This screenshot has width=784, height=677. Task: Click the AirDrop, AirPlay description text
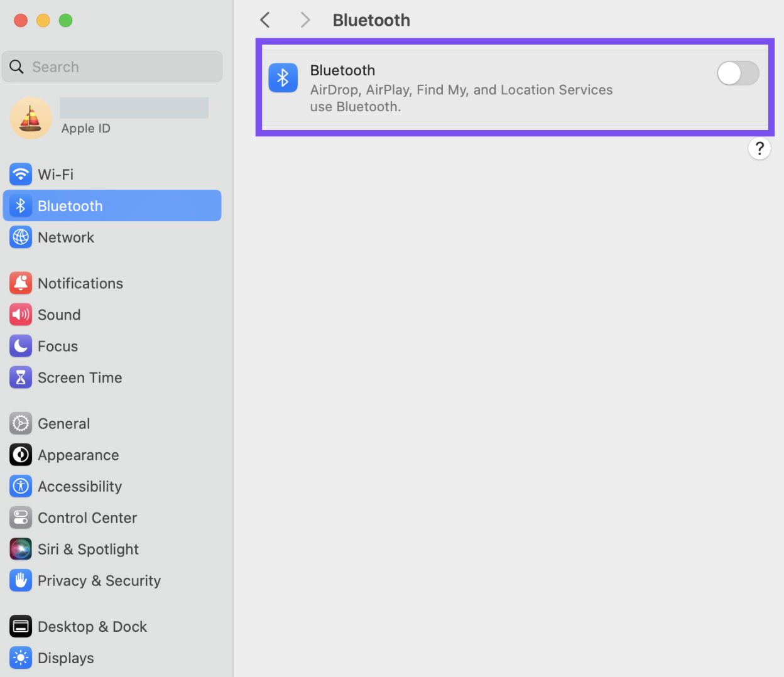(x=461, y=98)
